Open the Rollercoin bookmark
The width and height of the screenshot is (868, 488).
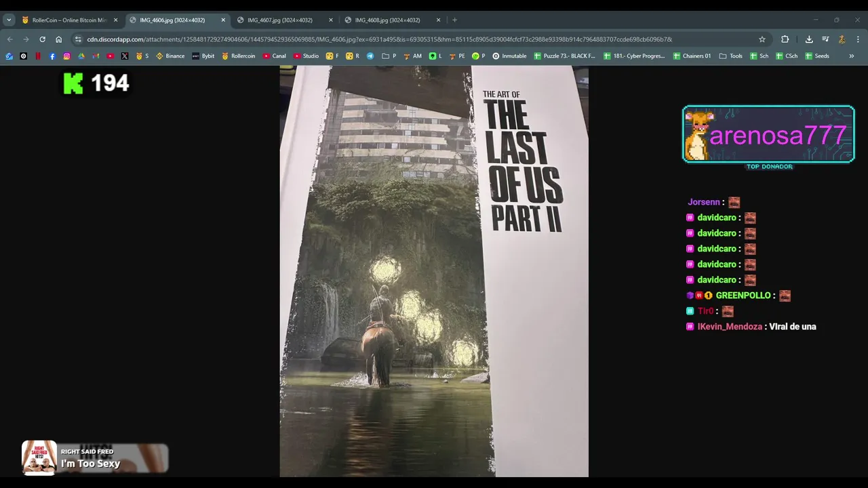[x=238, y=56]
